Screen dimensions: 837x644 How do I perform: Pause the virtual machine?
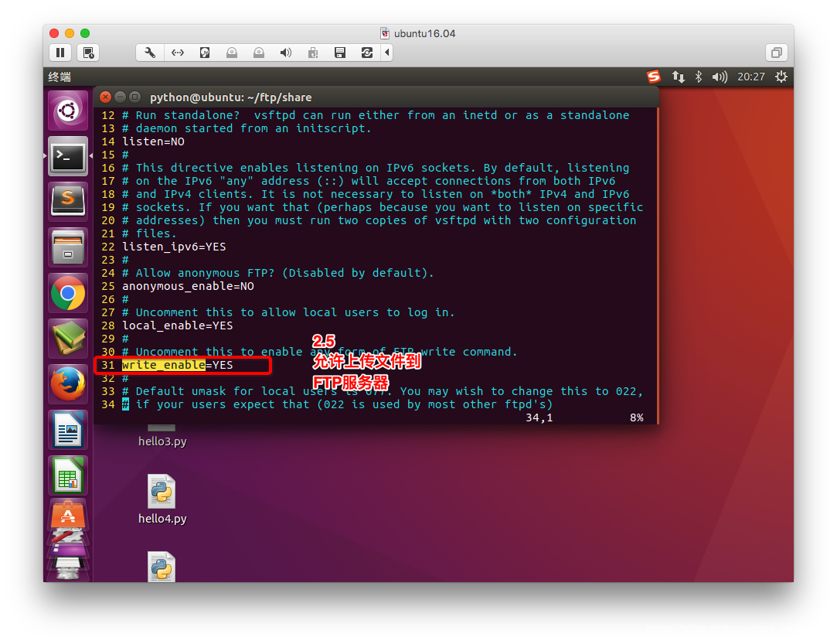[60, 53]
